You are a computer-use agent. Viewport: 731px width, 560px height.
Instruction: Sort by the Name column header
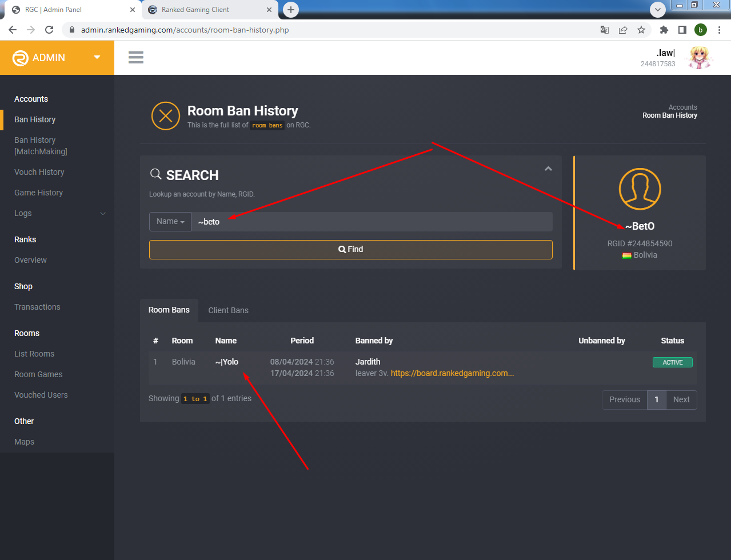click(x=226, y=341)
